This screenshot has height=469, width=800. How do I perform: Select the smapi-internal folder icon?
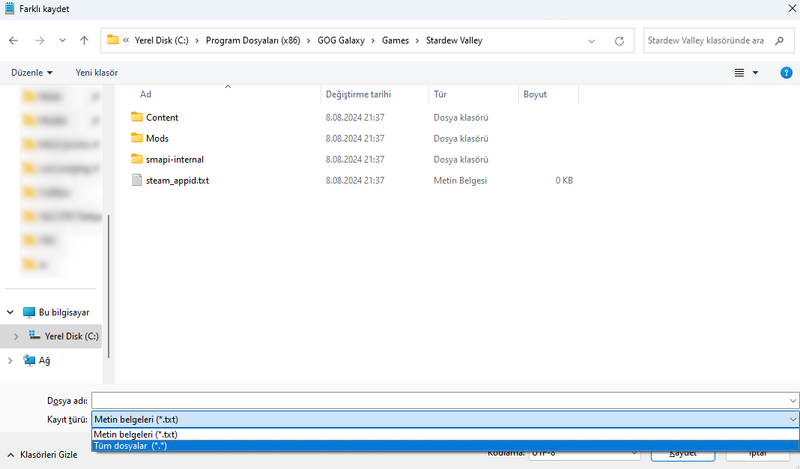pos(137,159)
